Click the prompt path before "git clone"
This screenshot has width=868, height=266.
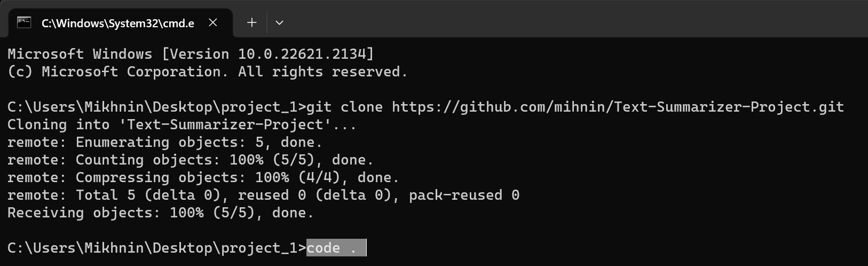coord(156,107)
